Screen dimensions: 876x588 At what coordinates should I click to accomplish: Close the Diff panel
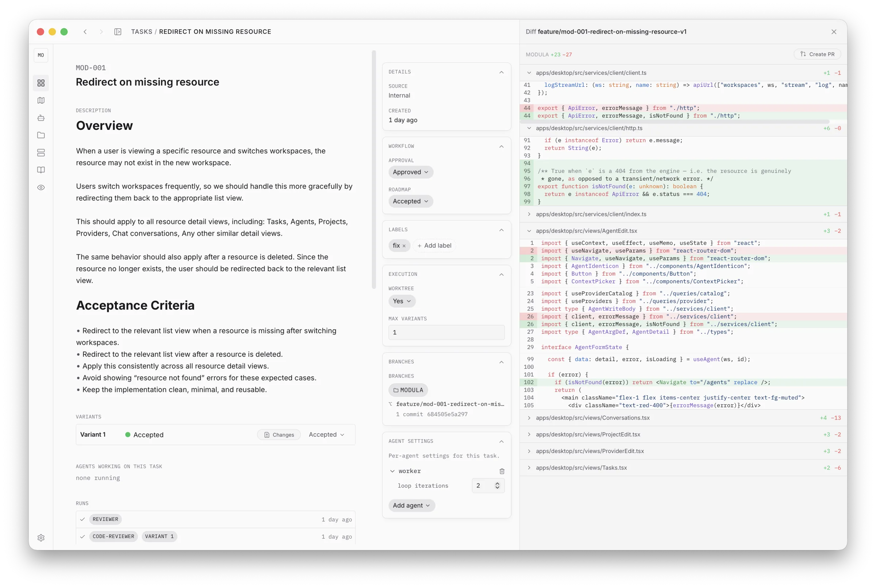tap(834, 32)
